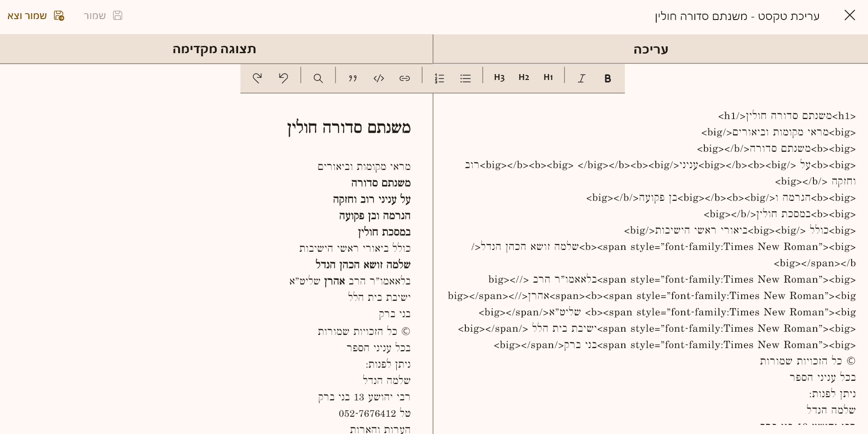
Task: Click the משנתם סדורה חולין preview heading
Action: coord(349,128)
